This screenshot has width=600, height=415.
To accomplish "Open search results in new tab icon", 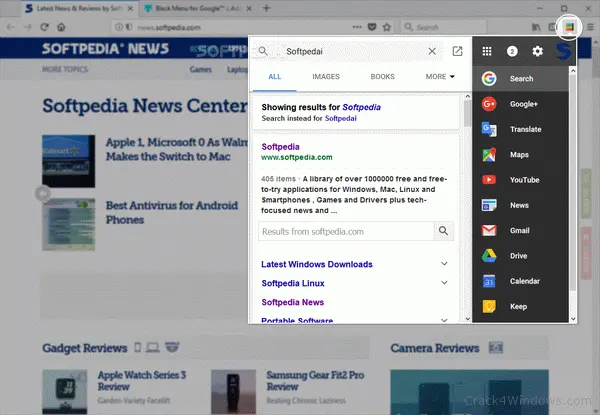I will (x=457, y=51).
